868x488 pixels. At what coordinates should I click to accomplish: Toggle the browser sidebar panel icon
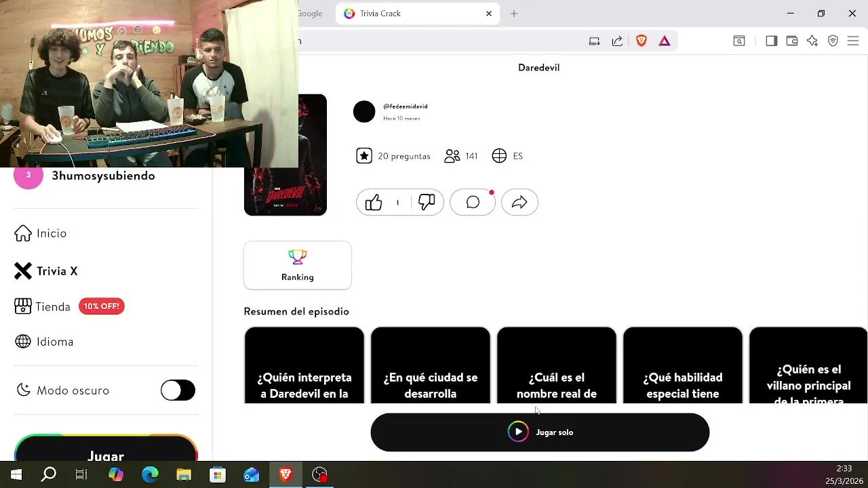point(771,41)
